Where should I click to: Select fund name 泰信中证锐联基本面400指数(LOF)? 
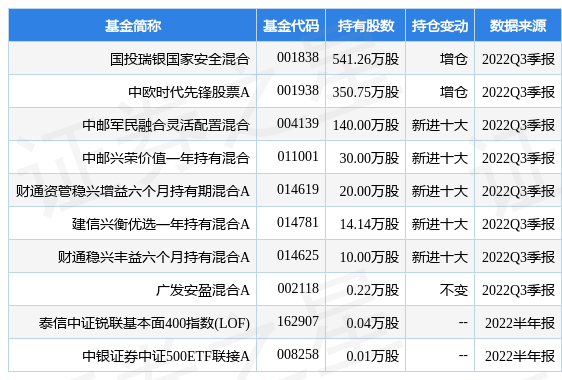[144, 323]
